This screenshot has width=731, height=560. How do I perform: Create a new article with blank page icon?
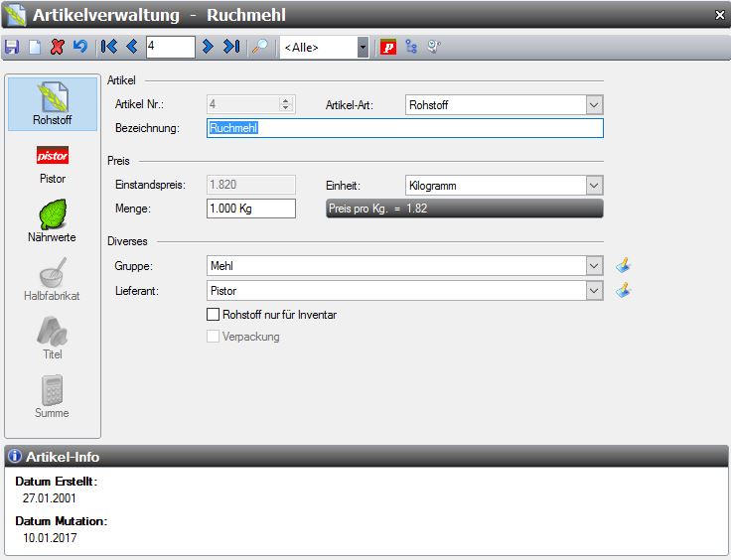tap(33, 47)
